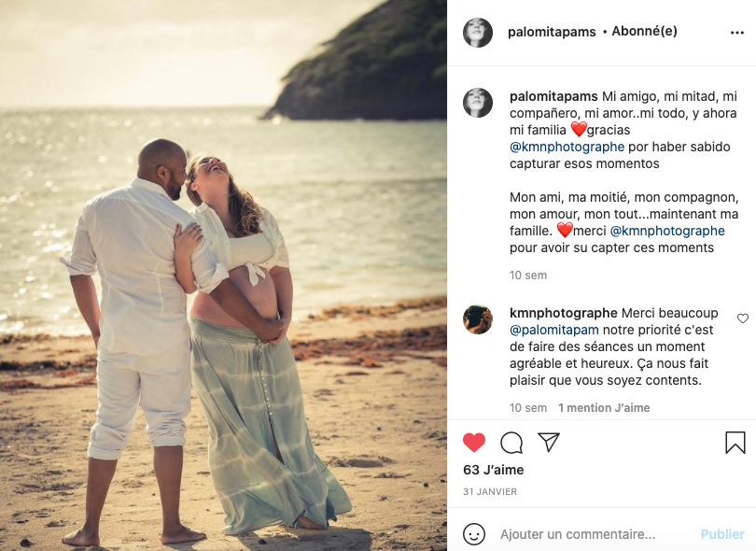Open the comment speech bubble icon

coord(511,443)
